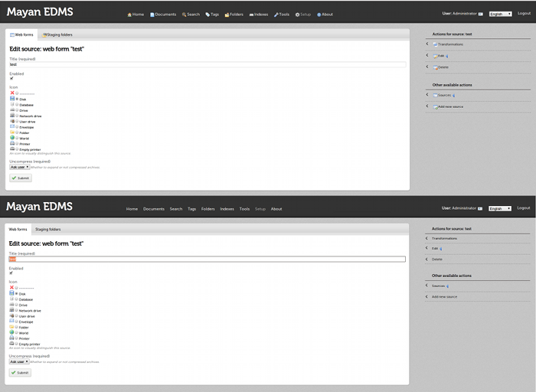Open the English language dropdown, lower header
536x392 pixels.
500,208
